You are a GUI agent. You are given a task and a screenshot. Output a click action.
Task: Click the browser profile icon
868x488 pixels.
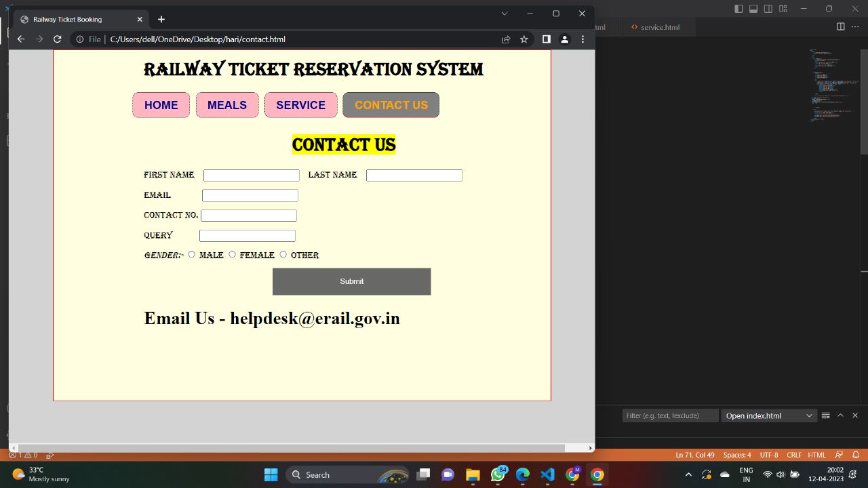[x=564, y=39]
